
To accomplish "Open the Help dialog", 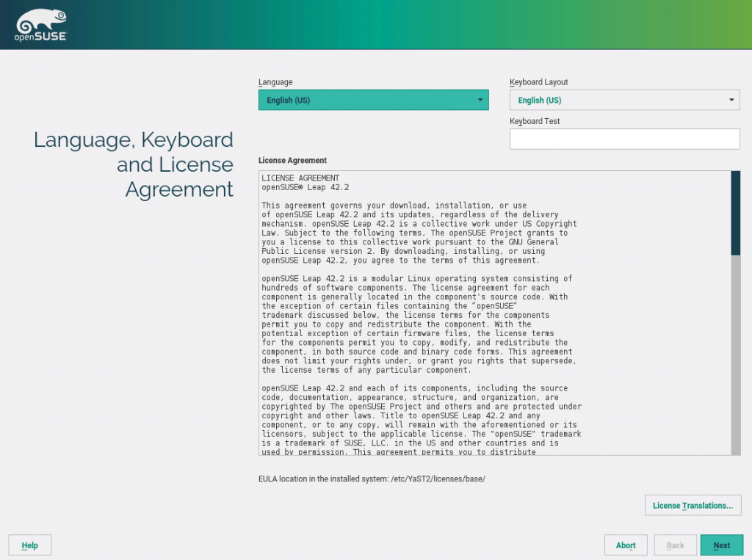I will point(29,545).
